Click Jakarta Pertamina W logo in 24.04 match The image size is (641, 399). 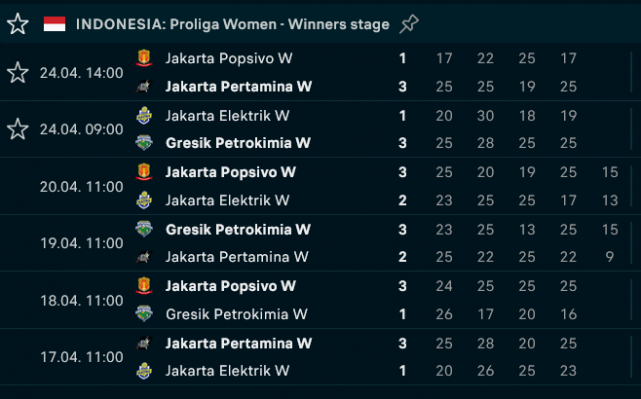click(144, 86)
